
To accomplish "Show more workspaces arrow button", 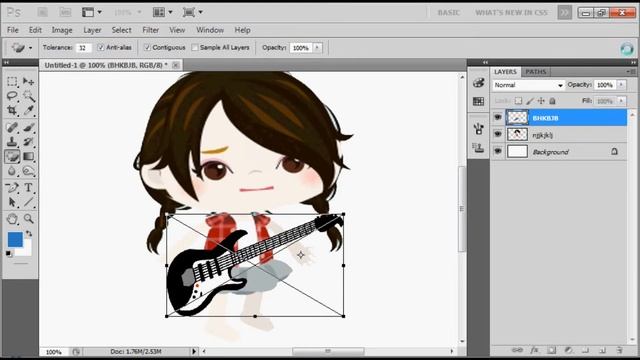I will click(x=564, y=12).
